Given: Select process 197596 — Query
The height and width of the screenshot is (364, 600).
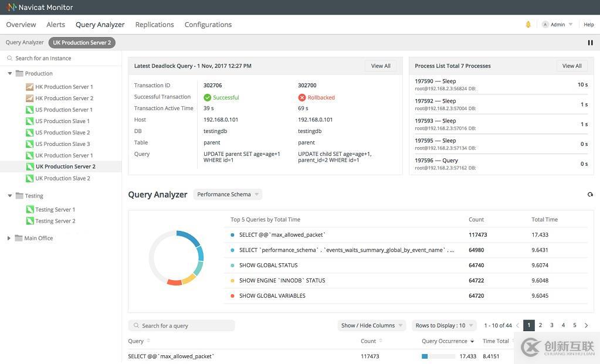Looking at the screenshot, I should click(x=501, y=164).
